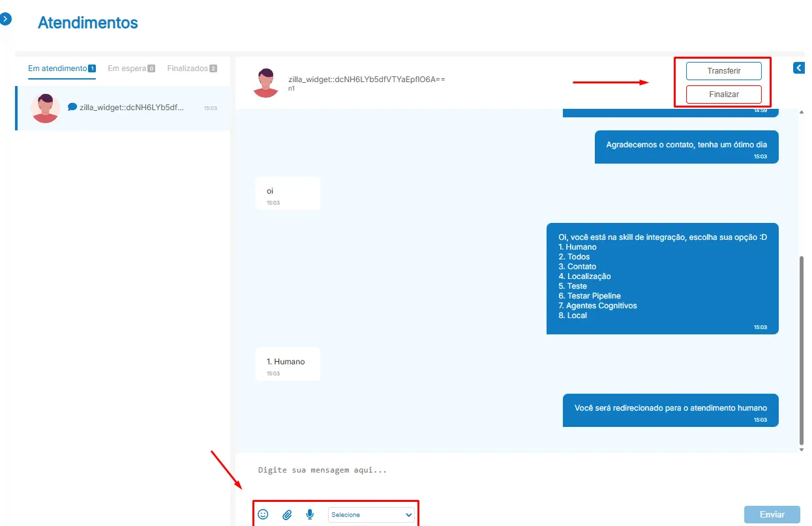
Task: Switch to the Em atendimento tab
Action: tap(62, 68)
